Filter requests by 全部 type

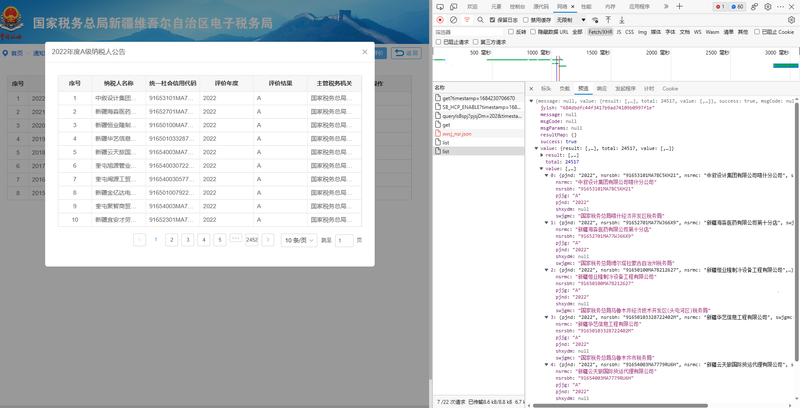pyautogui.click(x=577, y=32)
